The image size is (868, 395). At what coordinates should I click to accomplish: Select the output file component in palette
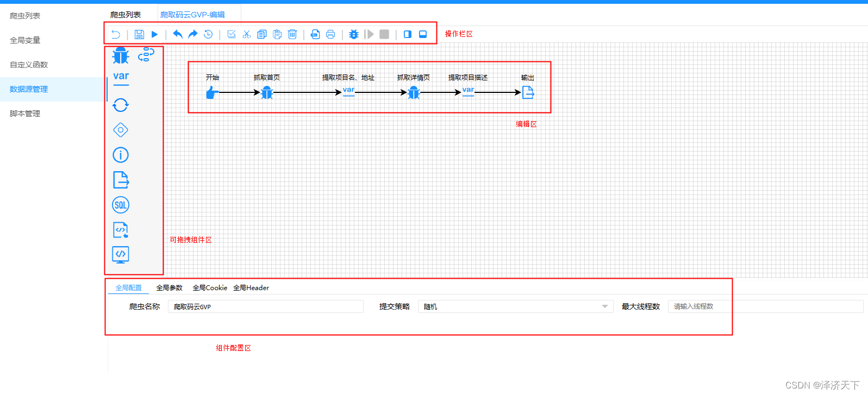coord(121,180)
